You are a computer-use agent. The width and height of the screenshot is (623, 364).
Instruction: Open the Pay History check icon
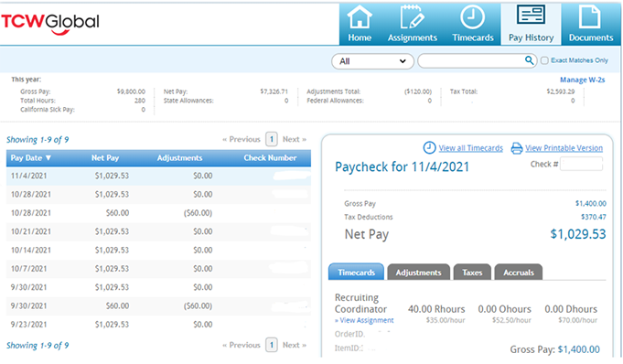(531, 16)
